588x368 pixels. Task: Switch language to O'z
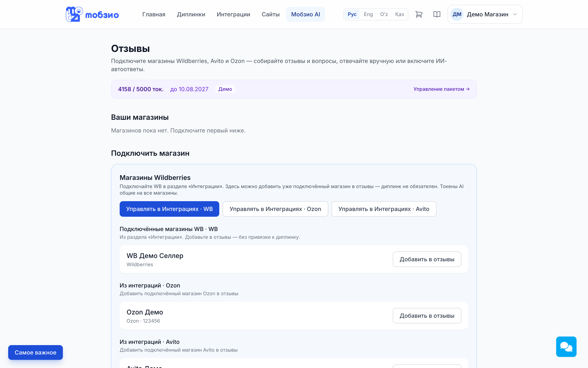point(384,14)
